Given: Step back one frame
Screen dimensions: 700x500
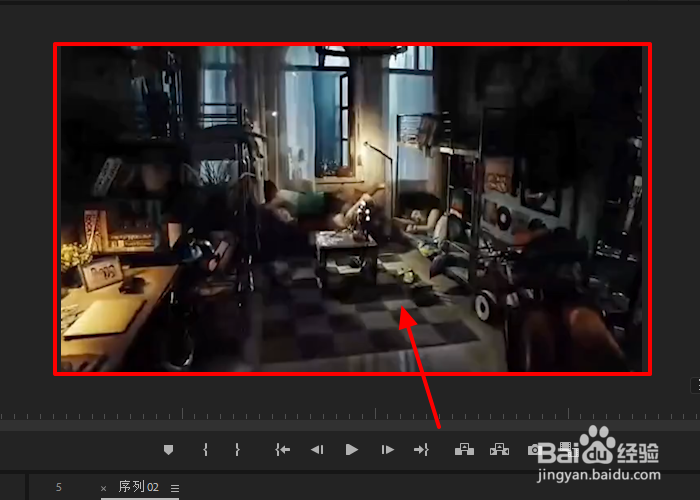Looking at the screenshot, I should [x=317, y=450].
